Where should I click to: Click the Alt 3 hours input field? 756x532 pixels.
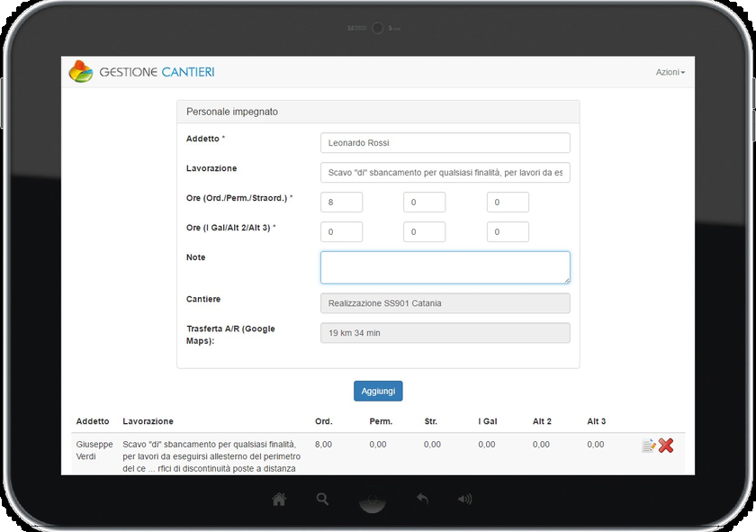coord(508,232)
